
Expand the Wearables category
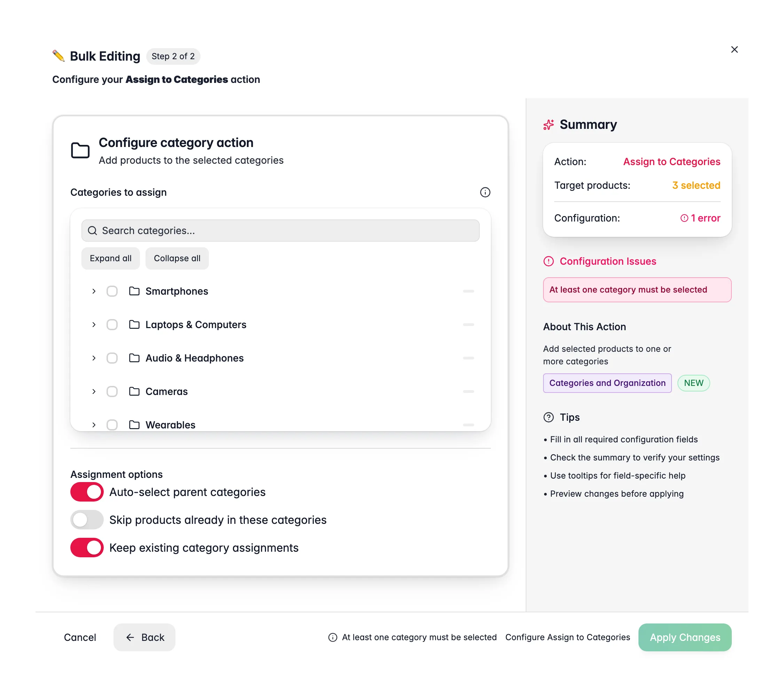coord(94,425)
